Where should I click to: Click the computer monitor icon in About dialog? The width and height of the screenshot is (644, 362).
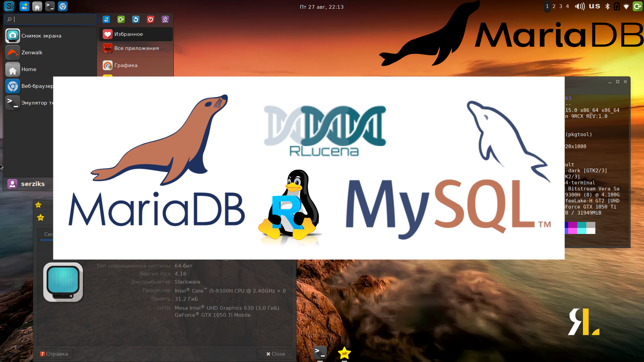pos(63,282)
